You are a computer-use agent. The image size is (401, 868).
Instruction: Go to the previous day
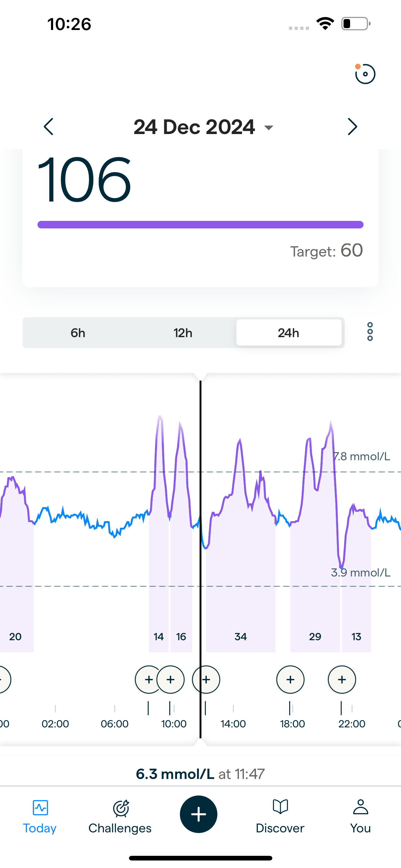[x=49, y=127]
